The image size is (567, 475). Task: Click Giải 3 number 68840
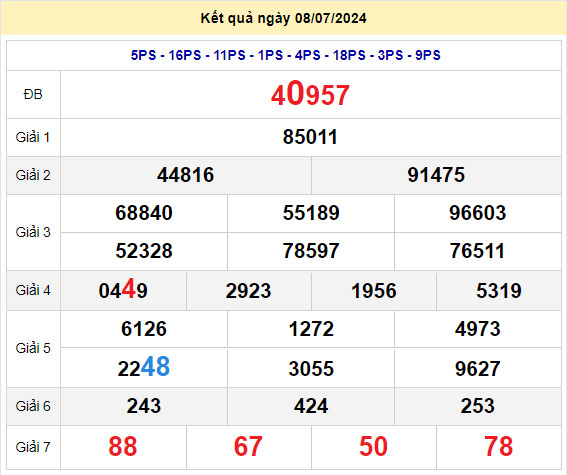click(x=144, y=213)
